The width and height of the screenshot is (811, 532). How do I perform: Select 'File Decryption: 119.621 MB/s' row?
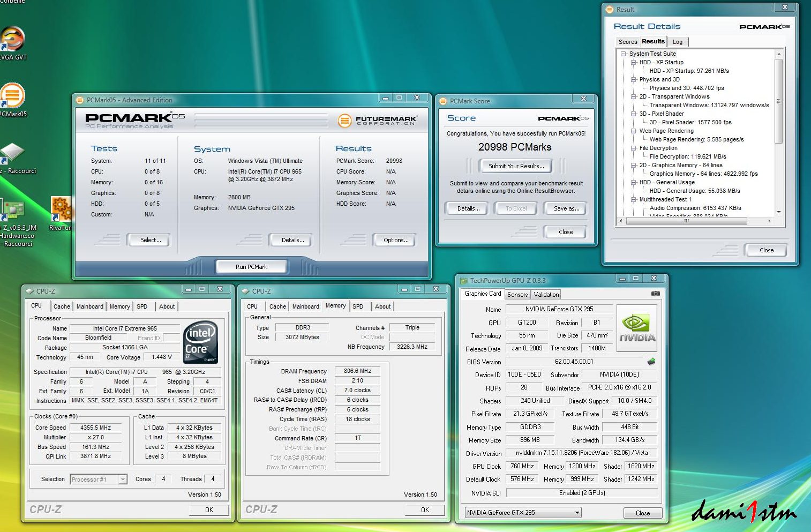[688, 156]
